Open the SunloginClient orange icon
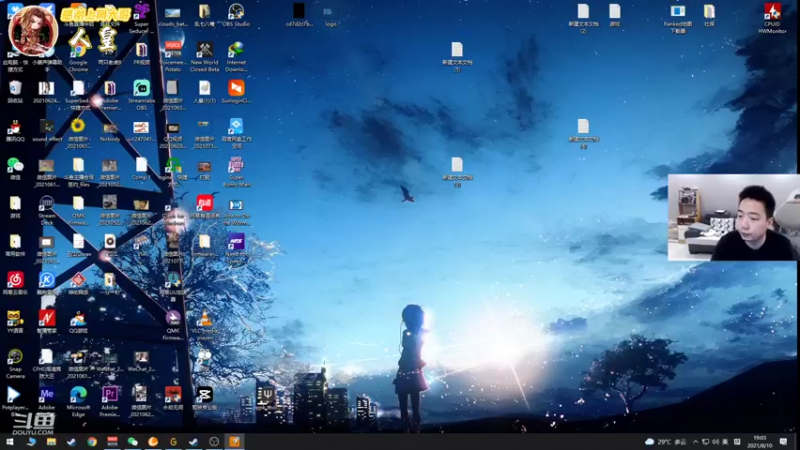Viewport: 800px width, 450px height. point(236,92)
